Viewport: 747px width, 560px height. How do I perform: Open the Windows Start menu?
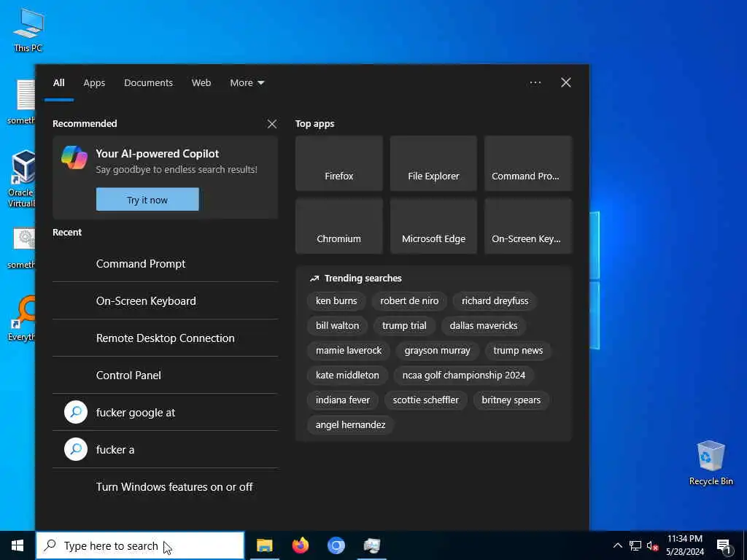pos(18,545)
